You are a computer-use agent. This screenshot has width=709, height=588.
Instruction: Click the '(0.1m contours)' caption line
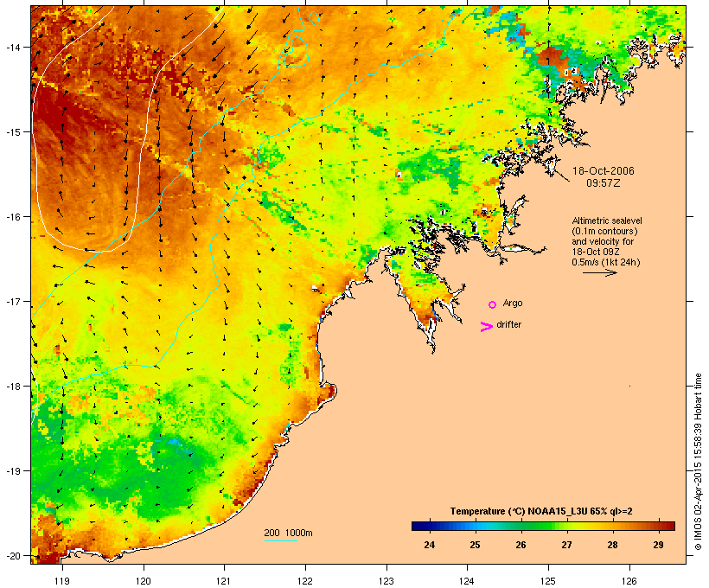(x=605, y=231)
